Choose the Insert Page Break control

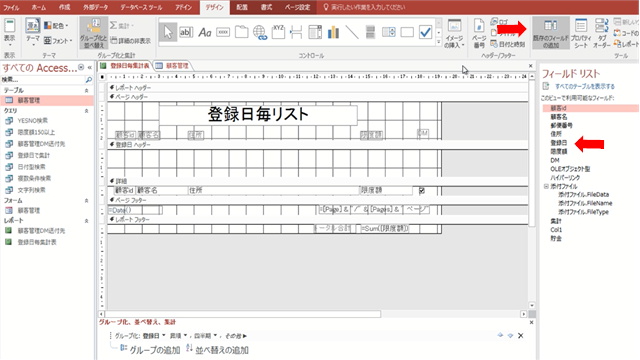[296, 32]
